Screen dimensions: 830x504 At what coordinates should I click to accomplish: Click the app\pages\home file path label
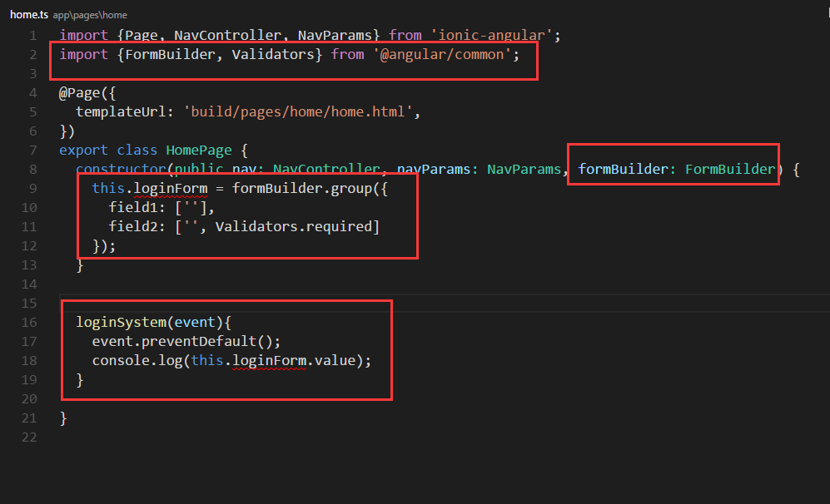click(90, 15)
